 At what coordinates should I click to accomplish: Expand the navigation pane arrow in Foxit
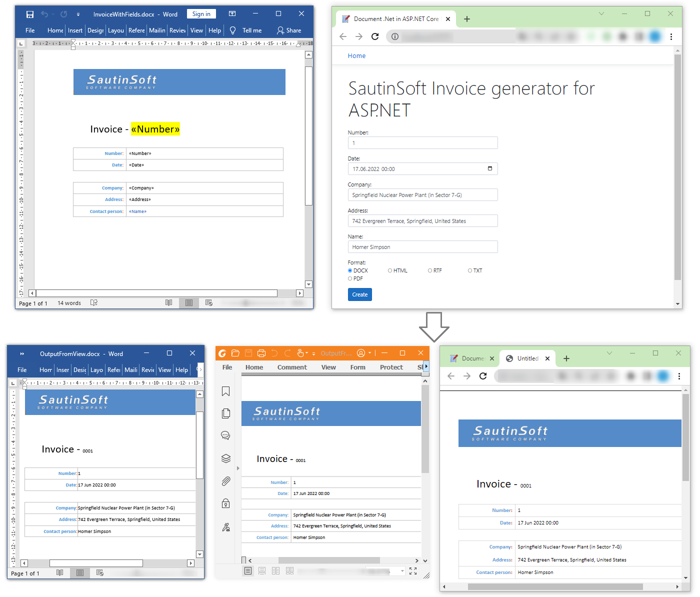click(x=238, y=468)
